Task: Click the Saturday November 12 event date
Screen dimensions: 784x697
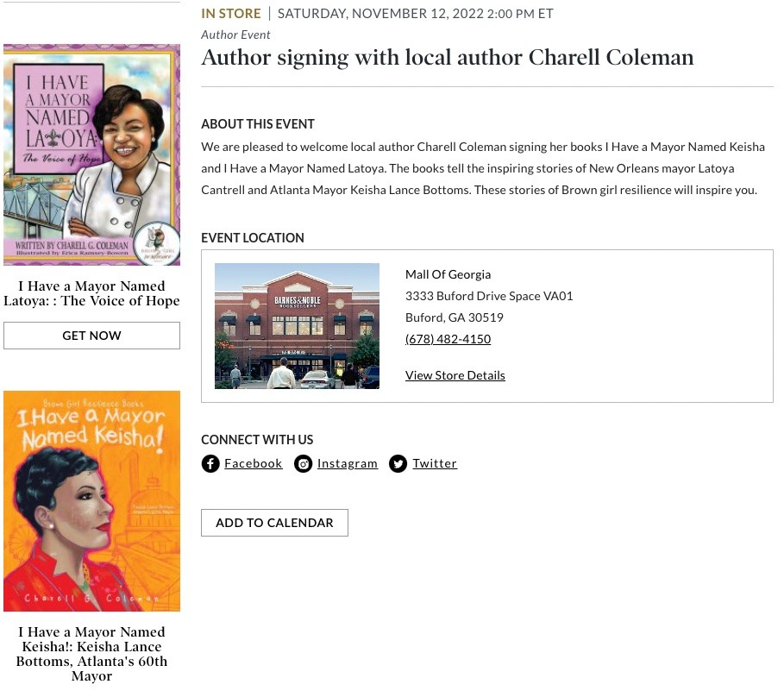Action: tap(416, 14)
